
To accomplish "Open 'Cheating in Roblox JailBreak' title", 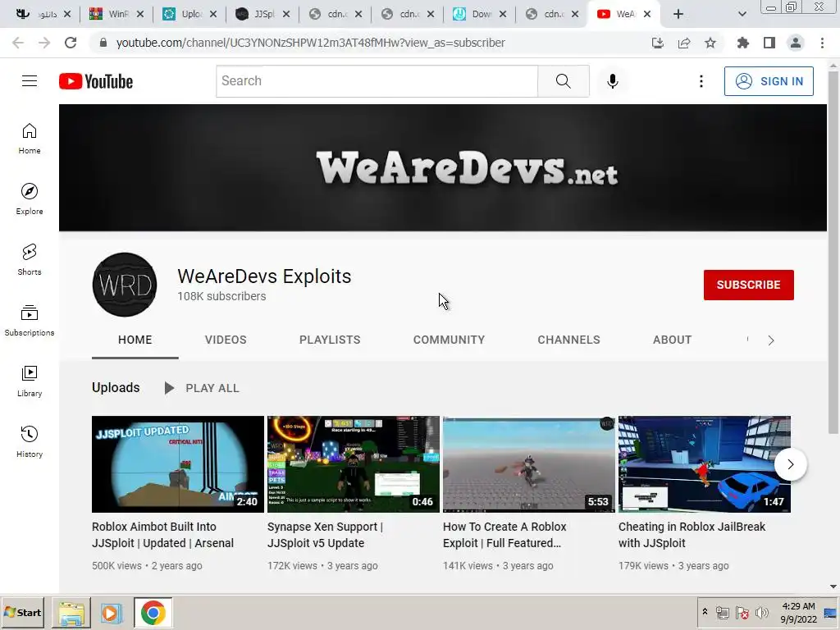I will (692, 535).
